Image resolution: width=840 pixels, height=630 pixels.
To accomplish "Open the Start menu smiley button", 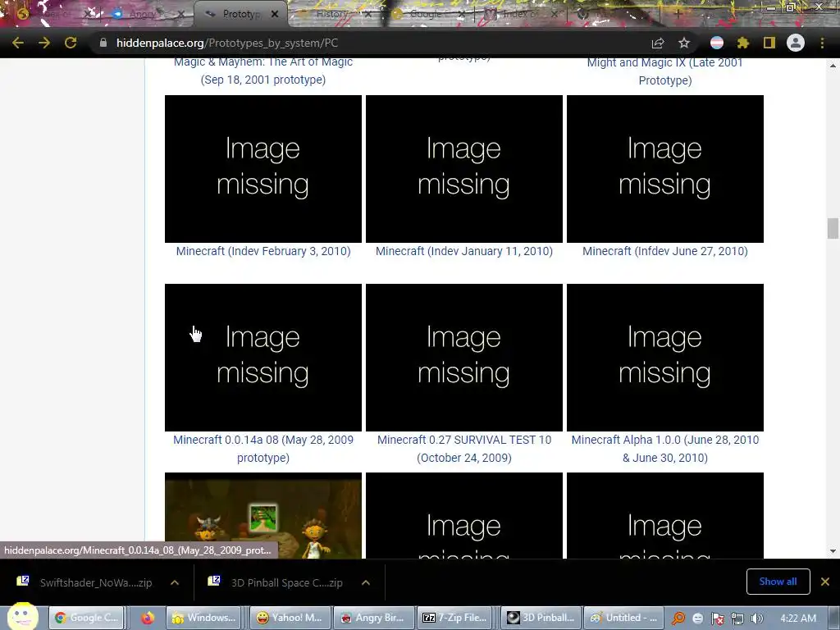I will click(22, 616).
